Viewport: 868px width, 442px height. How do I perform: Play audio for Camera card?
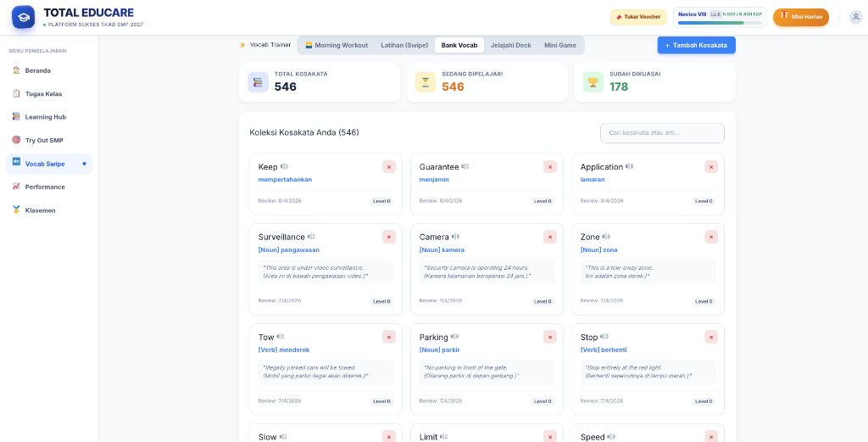tap(455, 237)
